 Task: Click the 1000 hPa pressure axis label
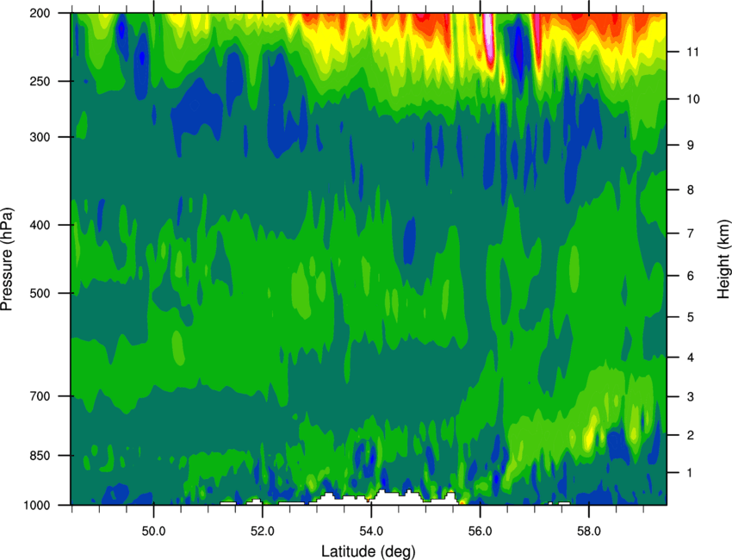click(37, 506)
